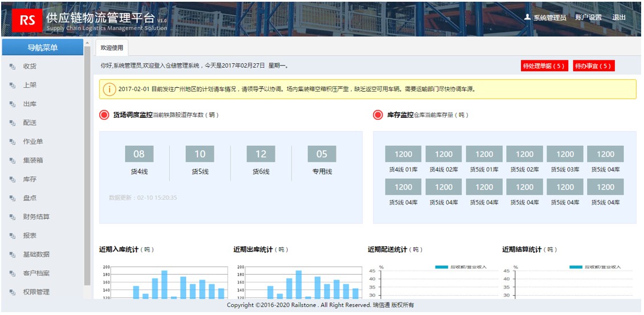Open 待办事宜 (5) red button
644x315 pixels.
[x=594, y=66]
